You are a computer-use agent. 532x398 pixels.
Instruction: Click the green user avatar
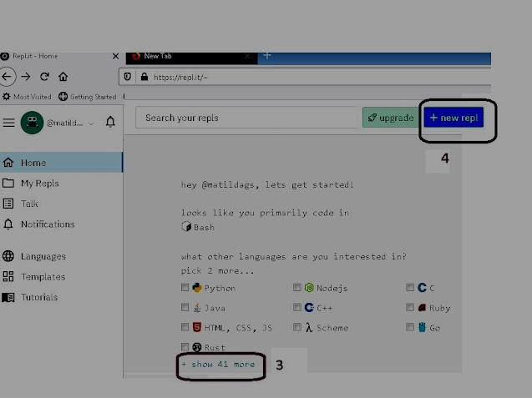pyautogui.click(x=32, y=123)
